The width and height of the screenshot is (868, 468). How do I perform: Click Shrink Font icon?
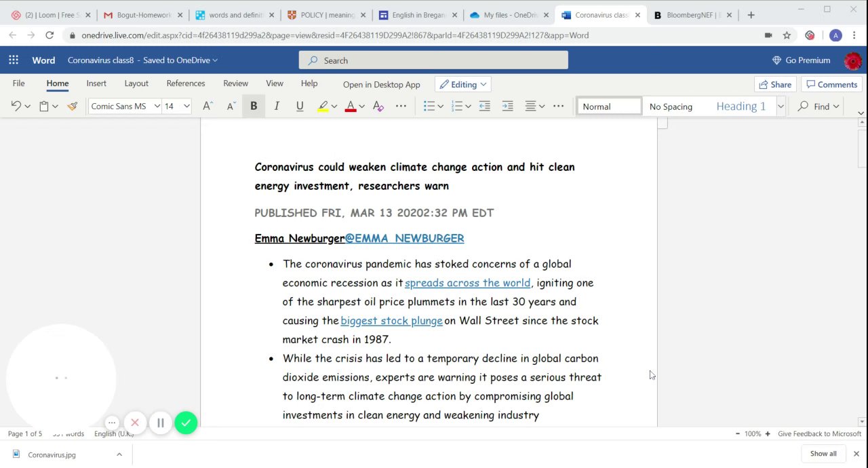coord(231,106)
